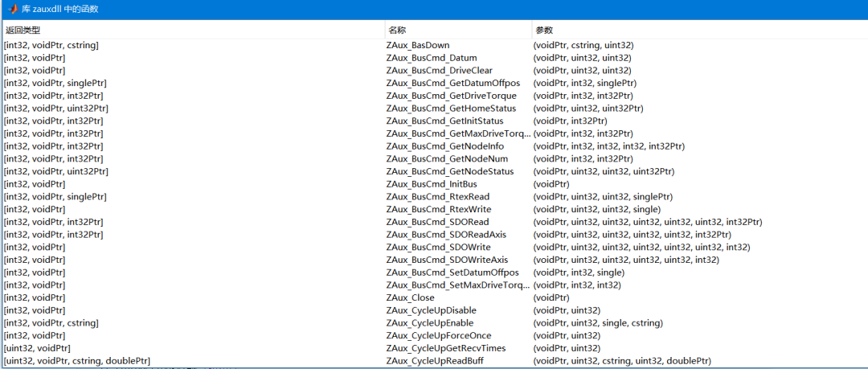This screenshot has height=369, width=868.
Task: Select ZAux_CycleUpGetRecvTimes function name
Action: pyautogui.click(x=446, y=348)
